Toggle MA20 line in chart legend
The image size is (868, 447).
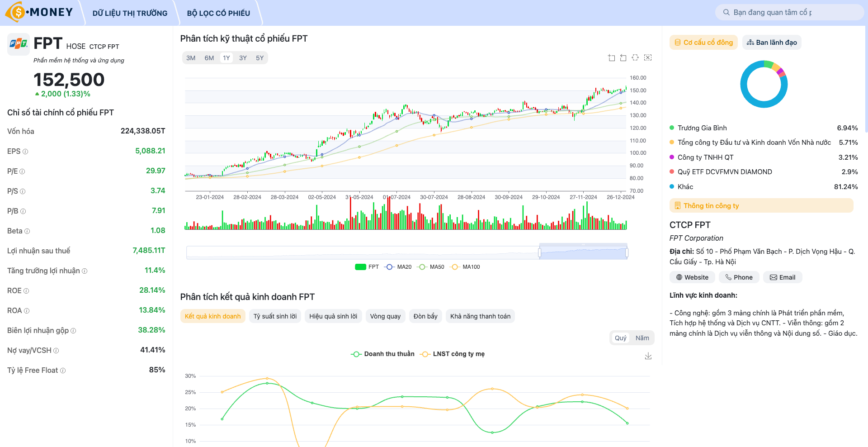398,267
